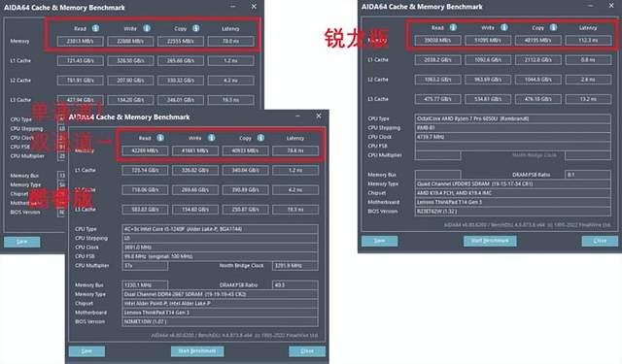Select Memory Write value in Intel Core window
The image size is (622, 364).
pyautogui.click(x=195, y=150)
